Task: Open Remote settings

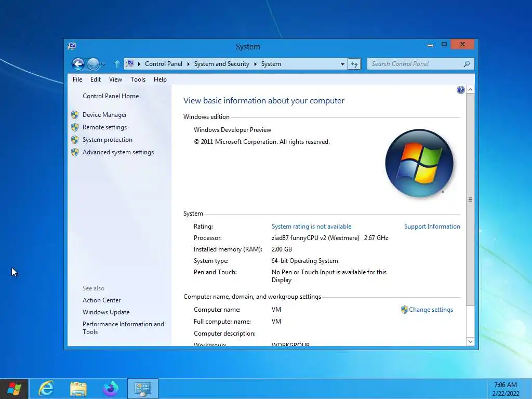Action: 104,127
